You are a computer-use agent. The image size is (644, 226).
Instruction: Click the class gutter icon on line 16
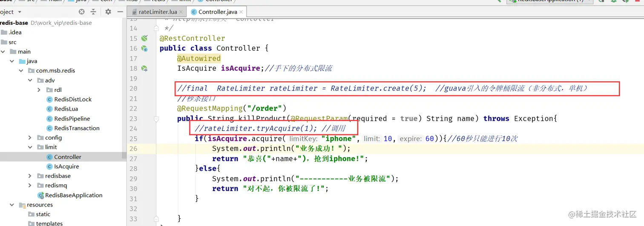click(x=144, y=49)
